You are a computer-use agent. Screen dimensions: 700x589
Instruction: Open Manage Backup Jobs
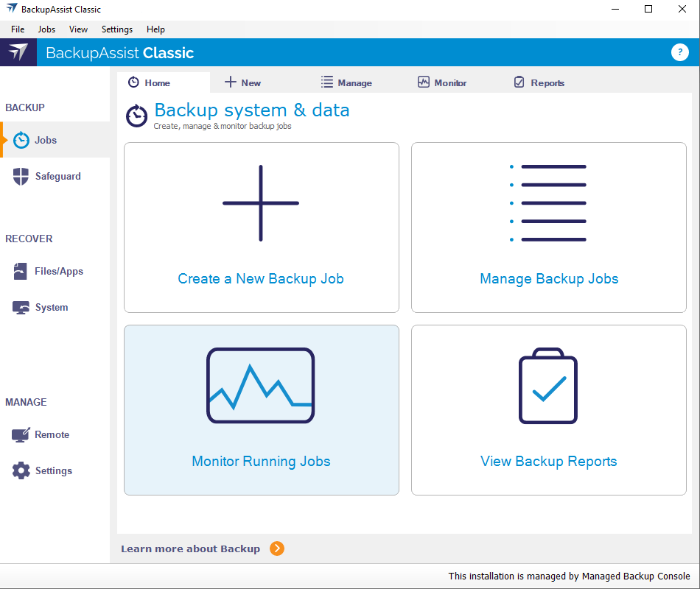click(549, 228)
